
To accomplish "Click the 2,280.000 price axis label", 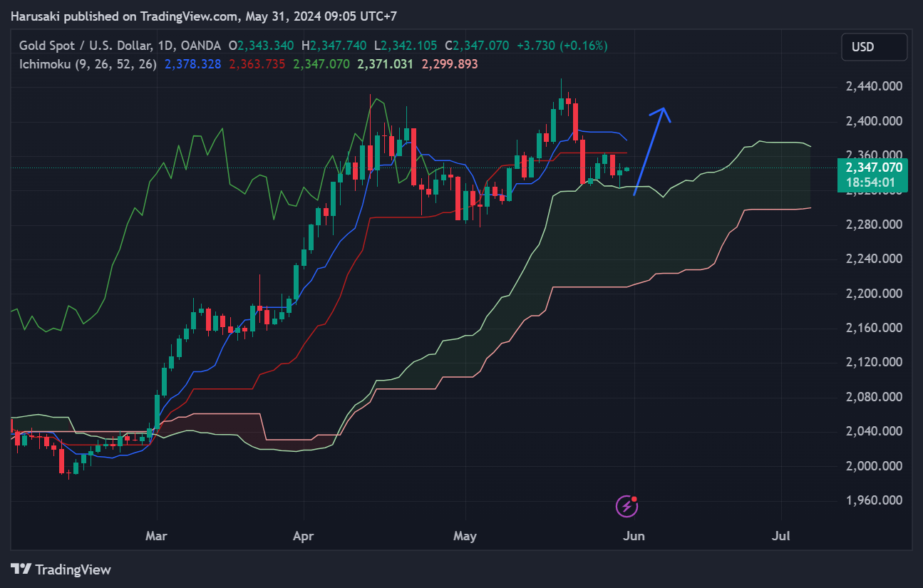I will [x=874, y=225].
